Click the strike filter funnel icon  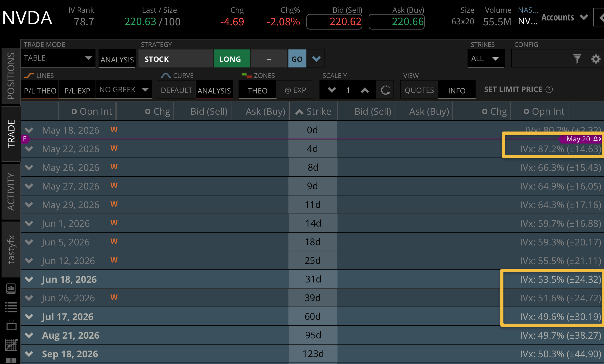point(577,59)
